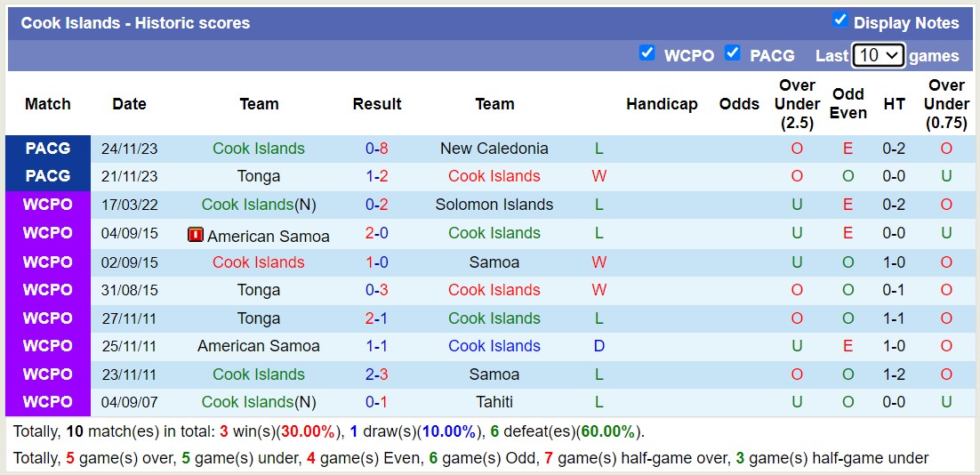Viewport: 980px width, 475px height.
Task: Open the 2-3 Cook Islands vs Samoa score
Action: point(377,374)
